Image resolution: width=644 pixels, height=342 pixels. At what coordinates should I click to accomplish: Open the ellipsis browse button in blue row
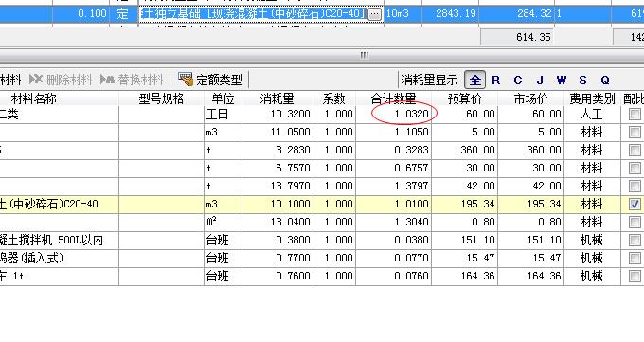click(x=374, y=14)
